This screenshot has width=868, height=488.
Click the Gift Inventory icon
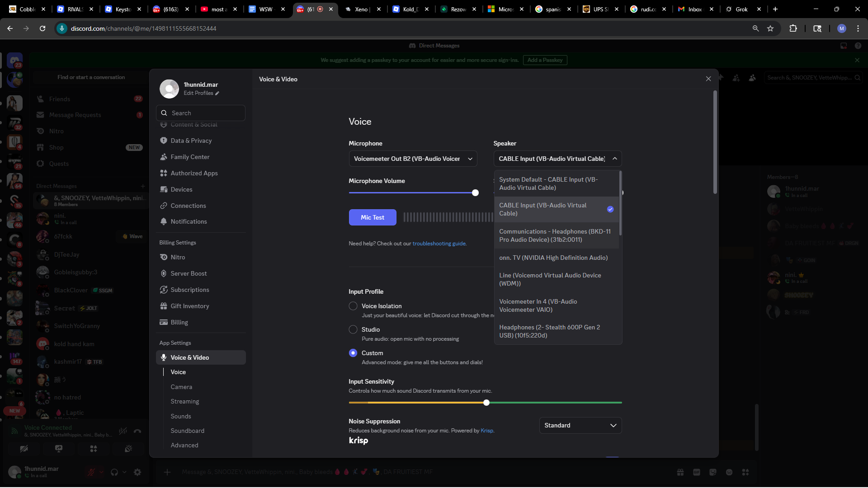tap(164, 306)
